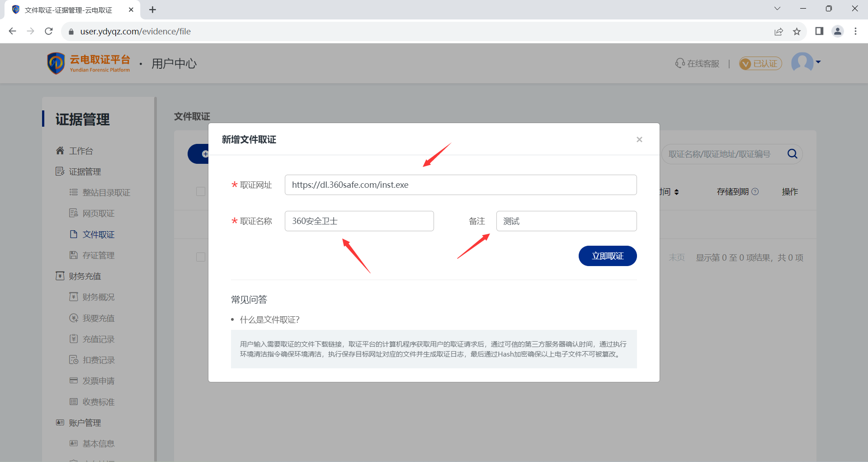868x462 pixels.
Task: Open 整站目录取证 page
Action: click(106, 192)
